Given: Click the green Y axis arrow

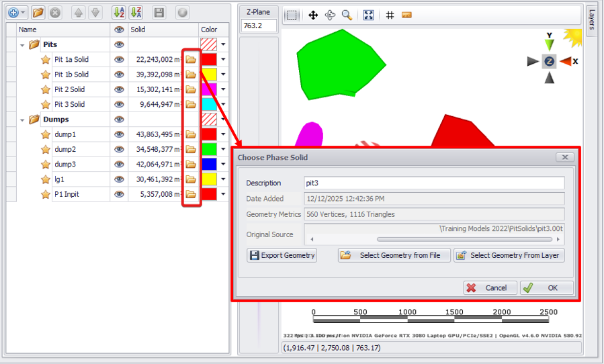Looking at the screenshot, I should pyautogui.click(x=550, y=45).
